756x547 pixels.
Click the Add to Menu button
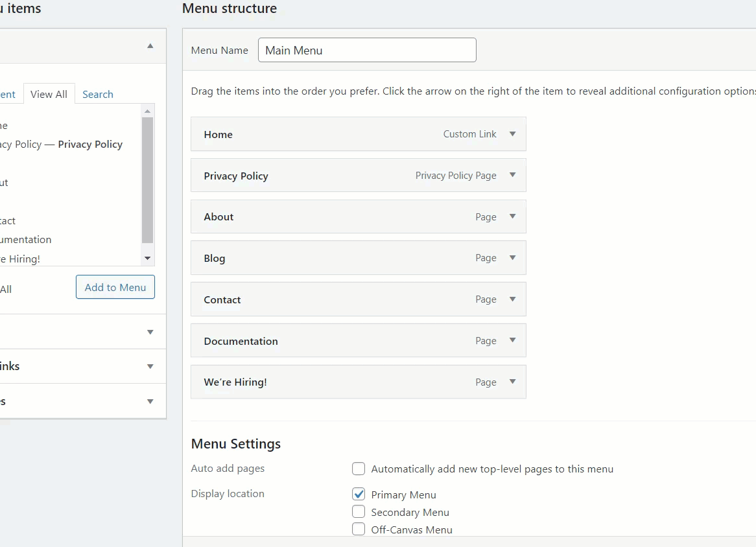115,287
